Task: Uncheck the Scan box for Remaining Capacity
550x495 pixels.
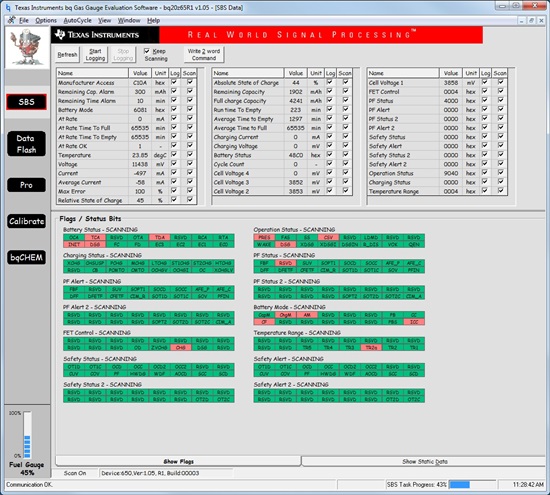Action: pyautogui.click(x=346, y=91)
